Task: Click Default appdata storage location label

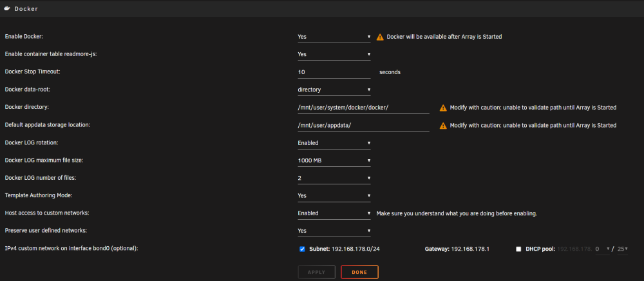Action: pyautogui.click(x=48, y=125)
